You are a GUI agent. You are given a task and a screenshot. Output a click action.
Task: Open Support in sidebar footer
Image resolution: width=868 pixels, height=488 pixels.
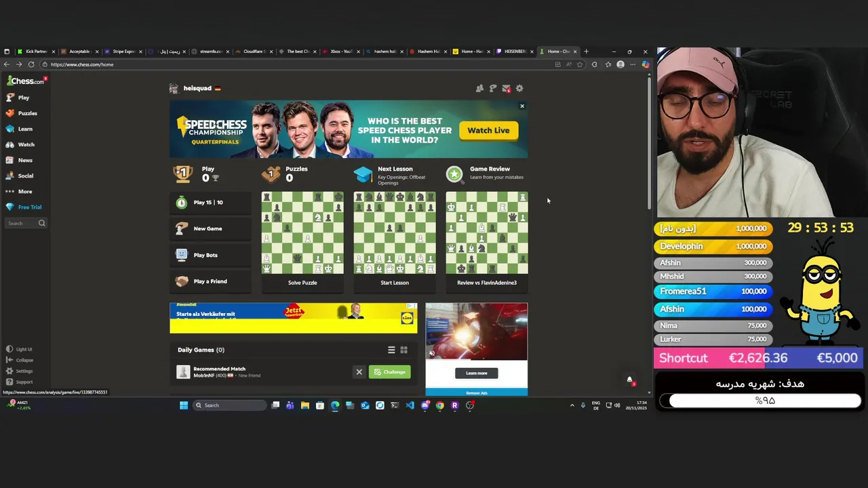pyautogui.click(x=20, y=382)
